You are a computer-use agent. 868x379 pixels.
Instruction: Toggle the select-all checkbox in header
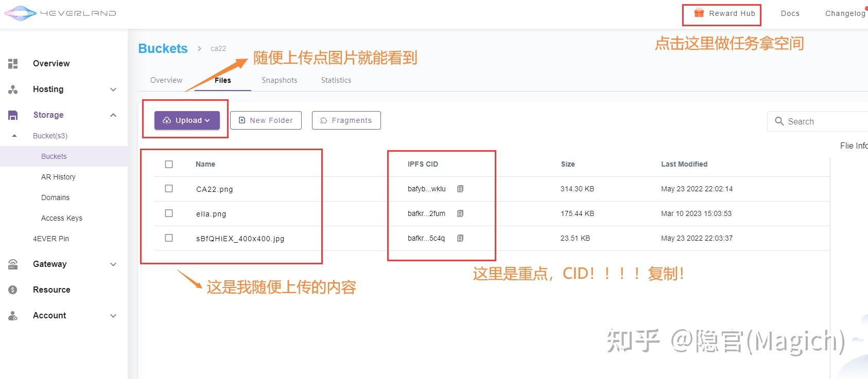pos(169,165)
